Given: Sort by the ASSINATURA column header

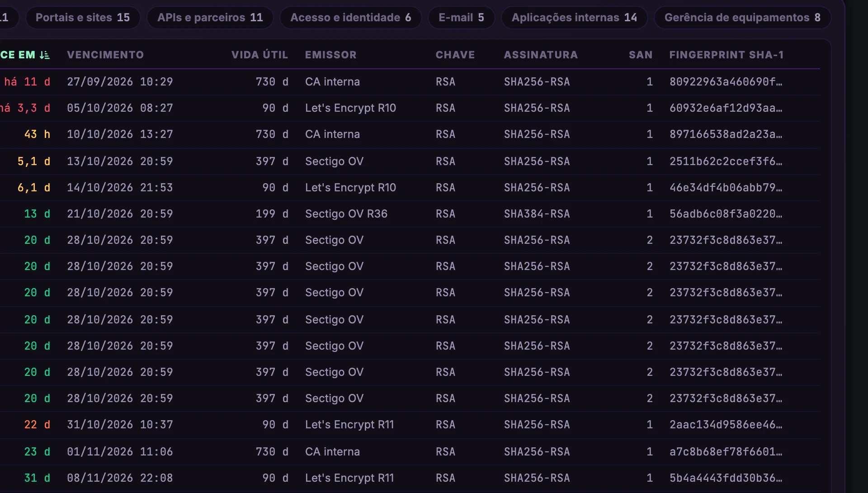Looking at the screenshot, I should [541, 55].
